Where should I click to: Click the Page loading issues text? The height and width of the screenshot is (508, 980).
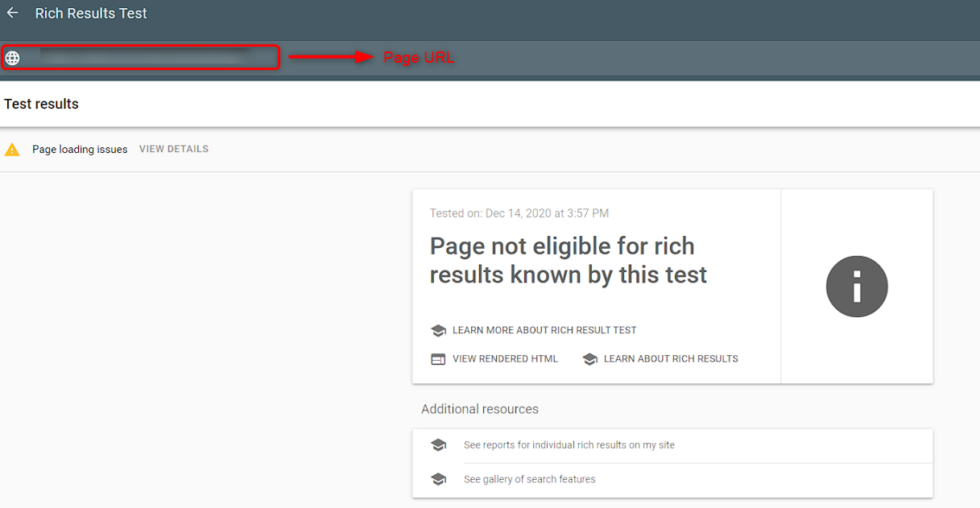pos(80,149)
